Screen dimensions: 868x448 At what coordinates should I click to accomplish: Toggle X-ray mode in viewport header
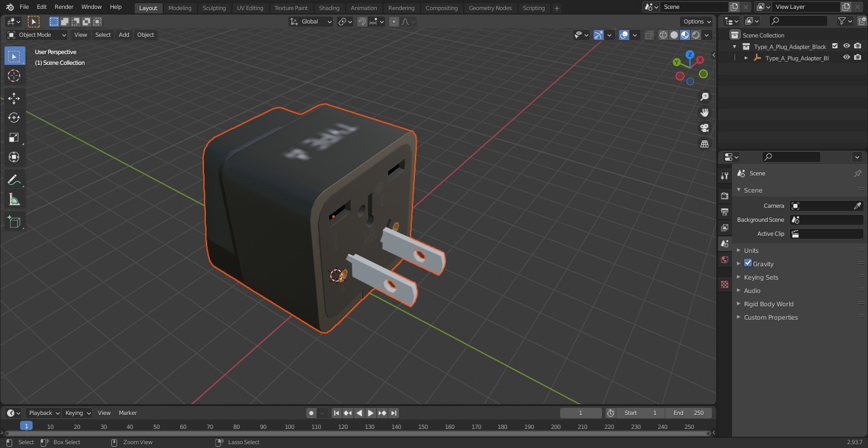[649, 35]
